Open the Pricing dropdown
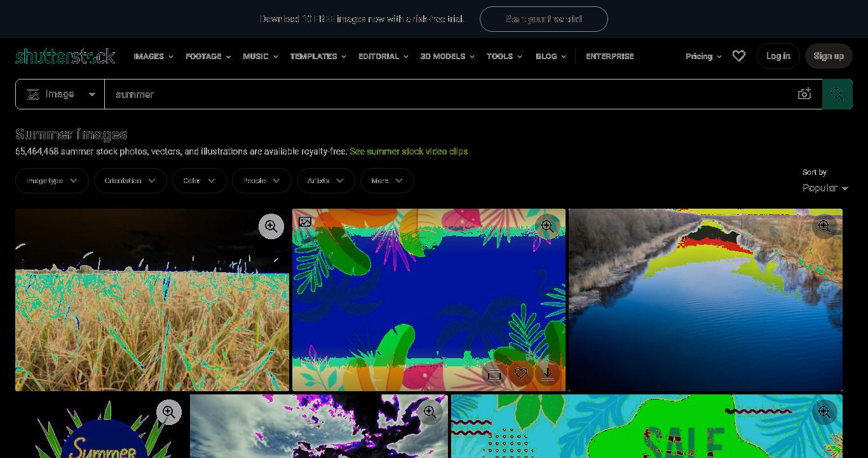Screen dimensions: 868x458 point(703,56)
